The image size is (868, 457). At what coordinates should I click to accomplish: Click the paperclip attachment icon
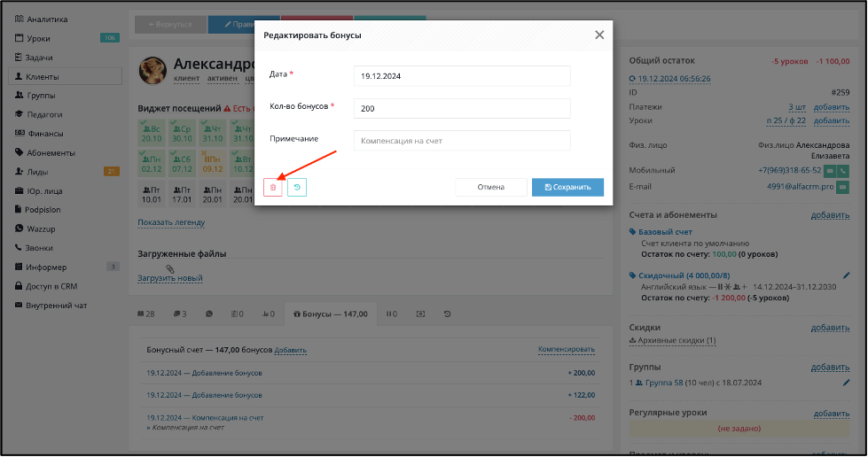(x=170, y=269)
